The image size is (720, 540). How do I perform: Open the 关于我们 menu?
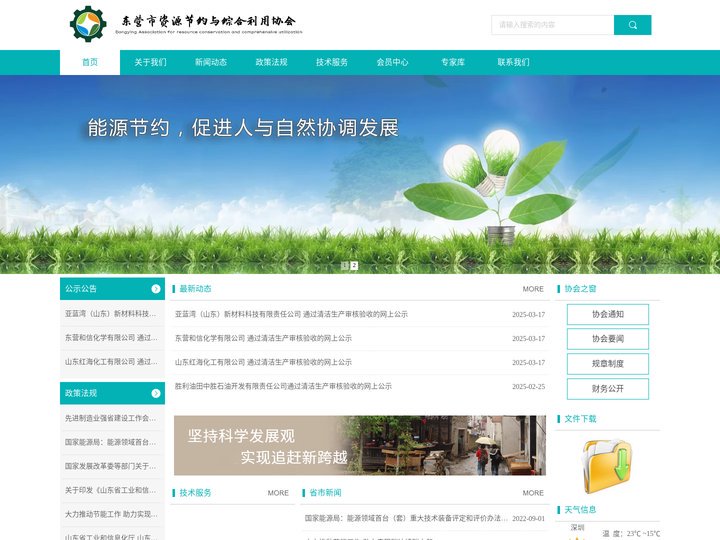[x=150, y=62]
